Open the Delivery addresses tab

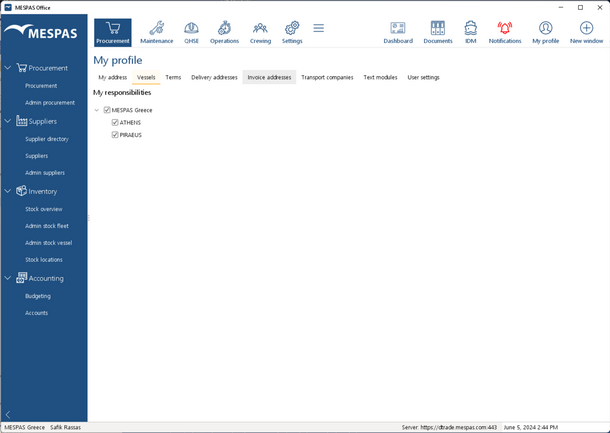[214, 77]
